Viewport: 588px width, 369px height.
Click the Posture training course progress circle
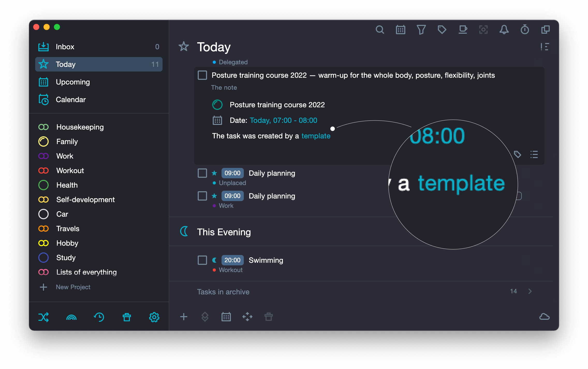tap(217, 105)
